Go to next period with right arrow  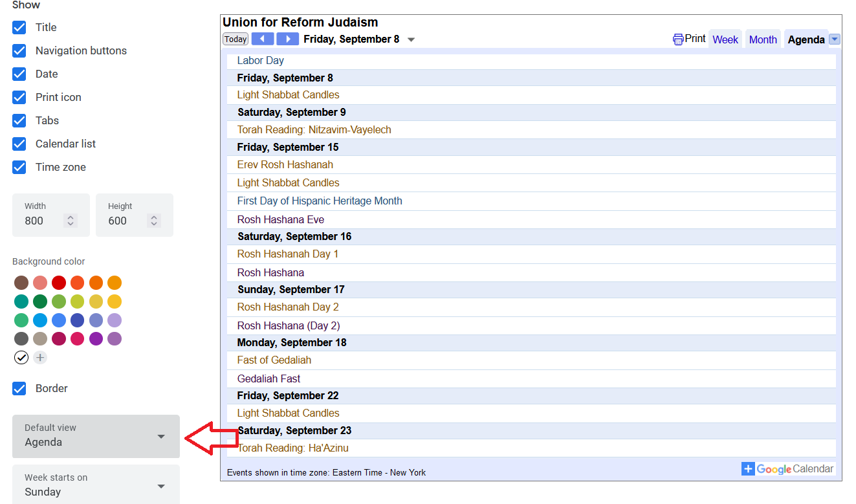288,39
